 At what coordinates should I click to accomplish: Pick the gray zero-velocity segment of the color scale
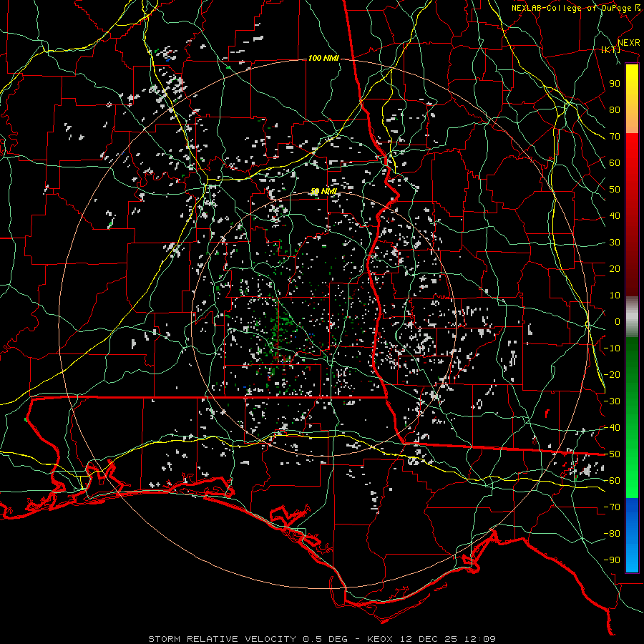pos(632,317)
